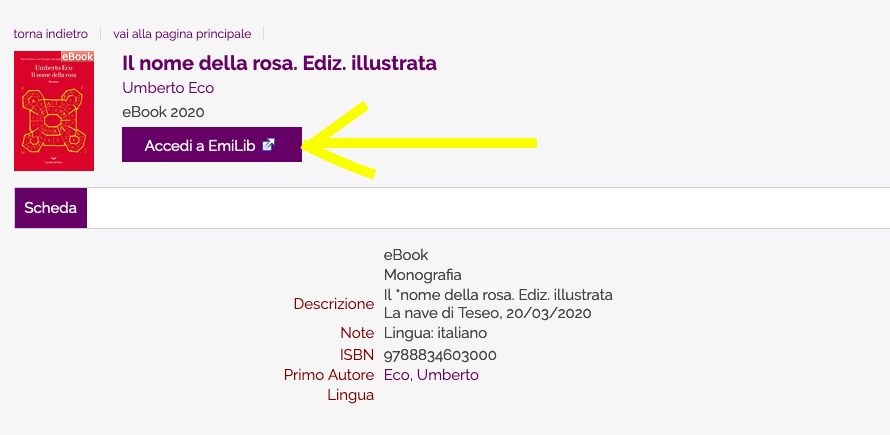Go back via torna indietro link
Image resolution: width=890 pixels, height=435 pixels.
click(51, 34)
